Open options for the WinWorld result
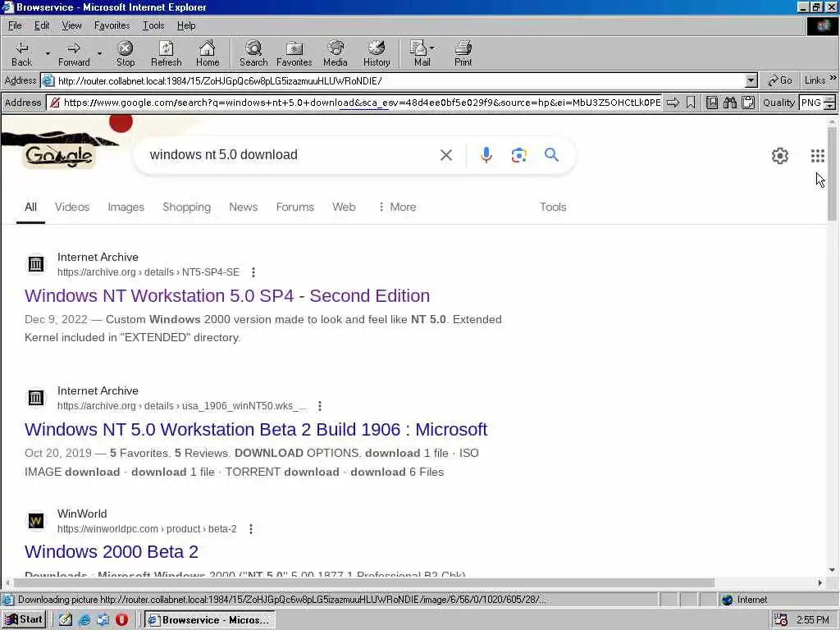 coord(251,529)
